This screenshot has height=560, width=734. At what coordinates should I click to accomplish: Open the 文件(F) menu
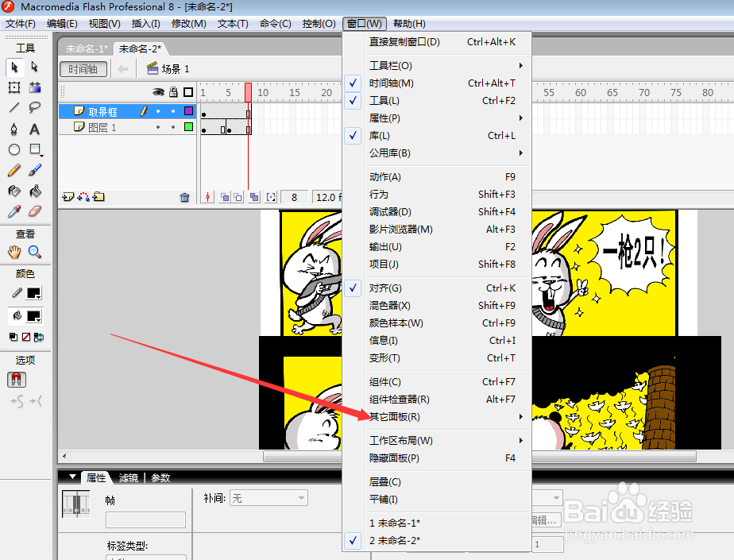pyautogui.click(x=20, y=24)
